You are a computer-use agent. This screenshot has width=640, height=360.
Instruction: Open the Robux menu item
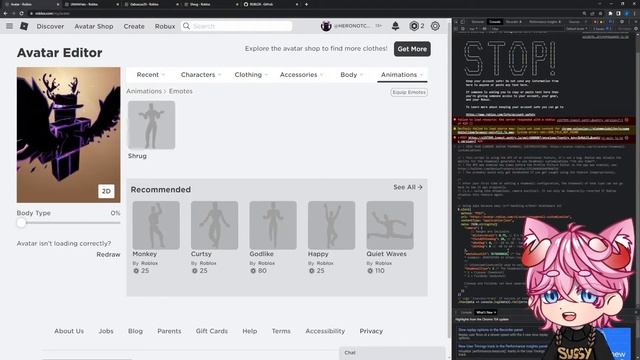(165, 26)
